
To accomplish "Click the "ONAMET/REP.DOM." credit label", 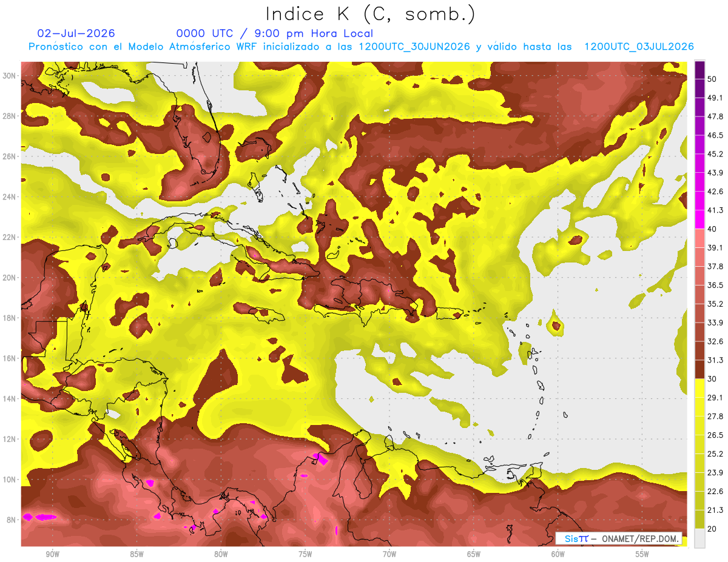I will pos(641,539).
